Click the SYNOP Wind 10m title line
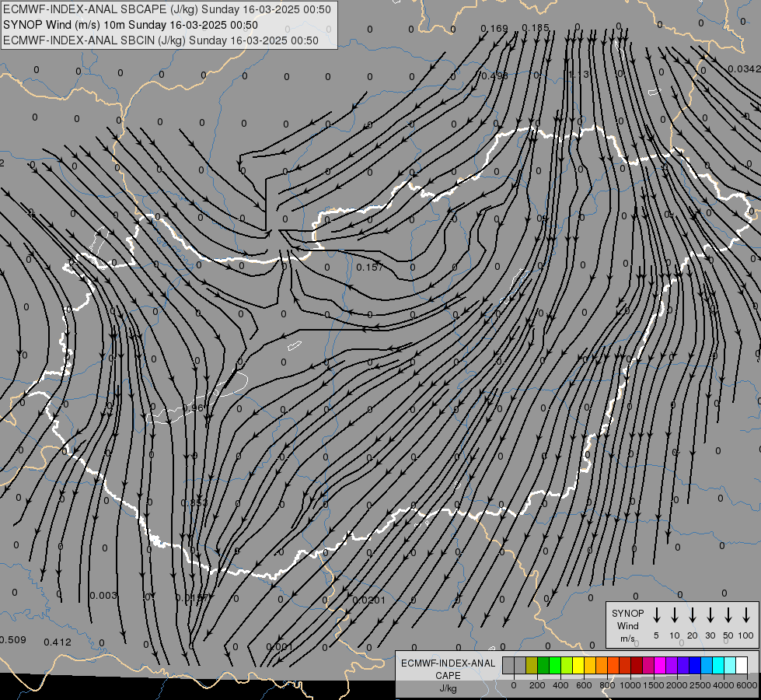Viewport: 761px width, 700px height. pyautogui.click(x=131, y=25)
